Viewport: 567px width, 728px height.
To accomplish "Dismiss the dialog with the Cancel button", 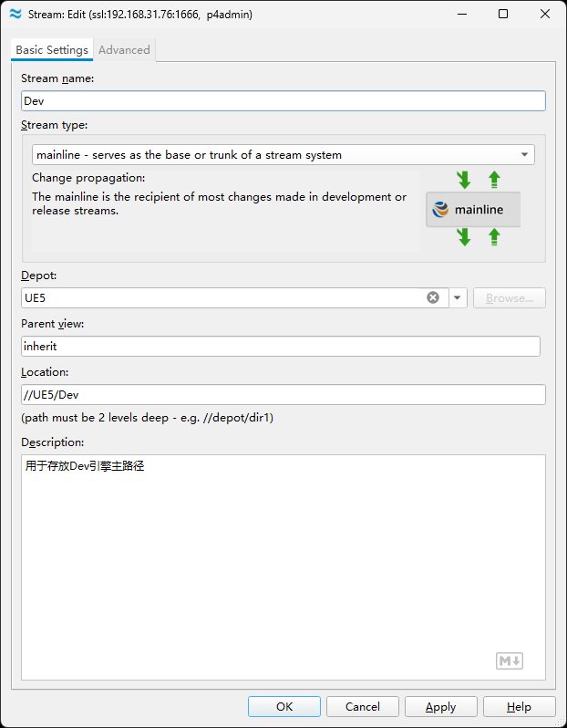I will click(363, 707).
